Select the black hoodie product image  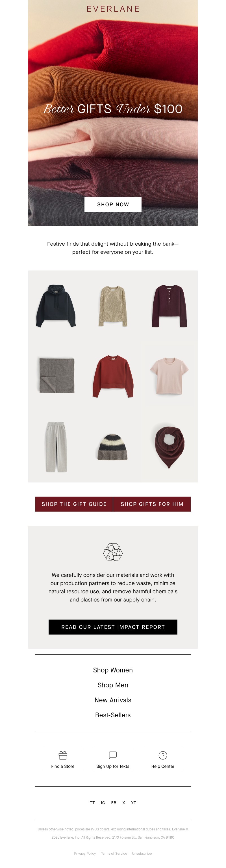coord(56,306)
